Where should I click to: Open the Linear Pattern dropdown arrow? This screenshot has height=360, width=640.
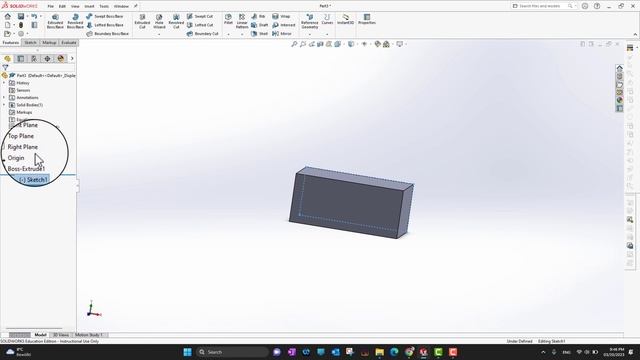tap(242, 34)
